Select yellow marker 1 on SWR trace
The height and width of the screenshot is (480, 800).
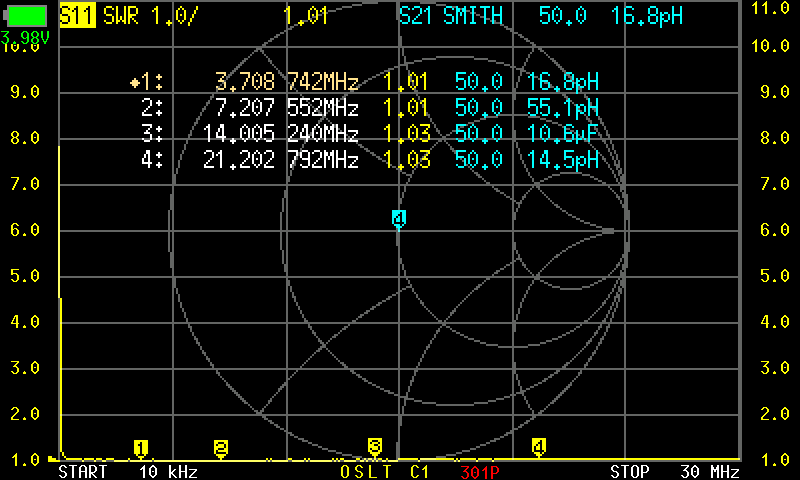[141, 448]
